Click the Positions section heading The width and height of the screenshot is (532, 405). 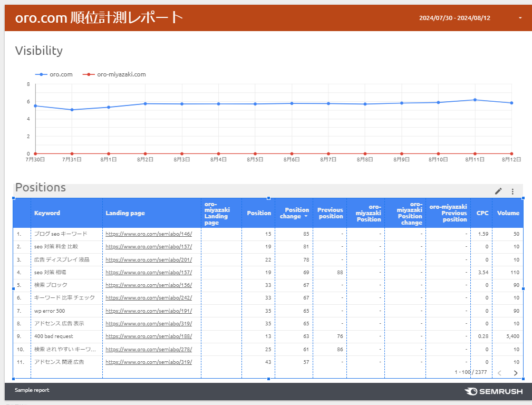click(x=41, y=187)
